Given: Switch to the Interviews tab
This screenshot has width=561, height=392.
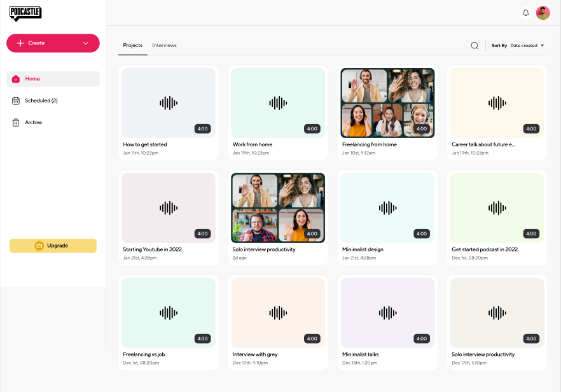Looking at the screenshot, I should pyautogui.click(x=164, y=45).
